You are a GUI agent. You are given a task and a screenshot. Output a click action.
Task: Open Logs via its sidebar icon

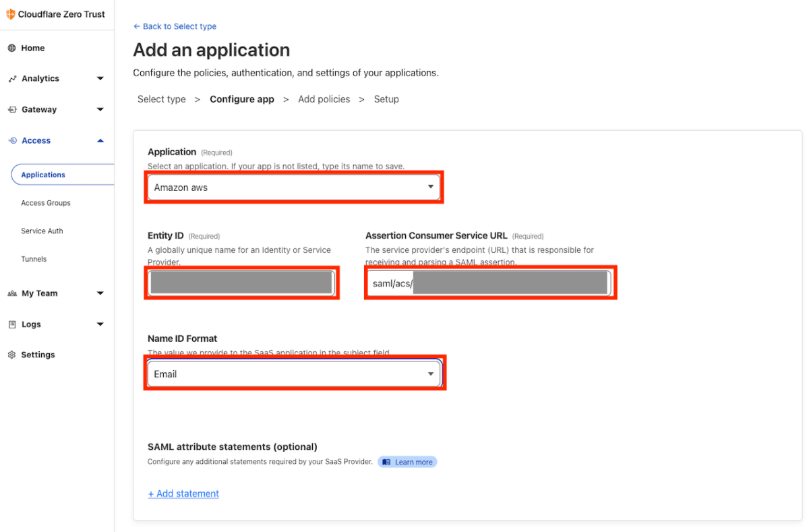tap(11, 324)
